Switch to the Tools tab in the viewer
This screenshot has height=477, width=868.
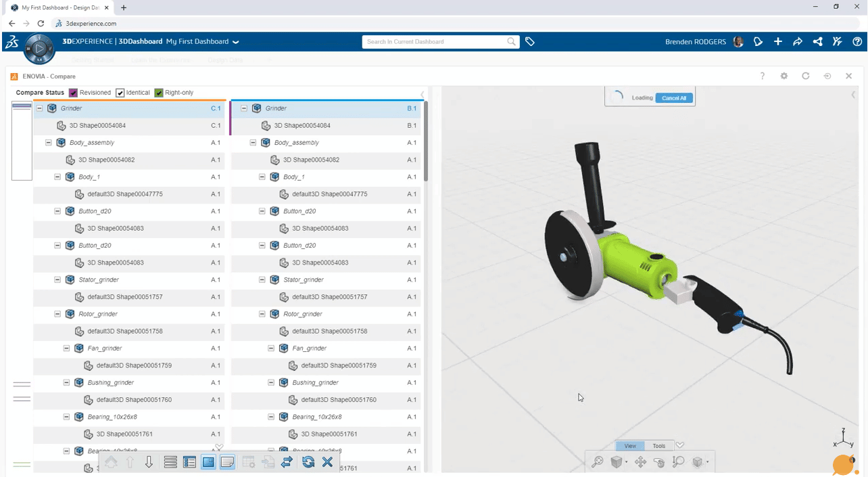[x=658, y=446]
